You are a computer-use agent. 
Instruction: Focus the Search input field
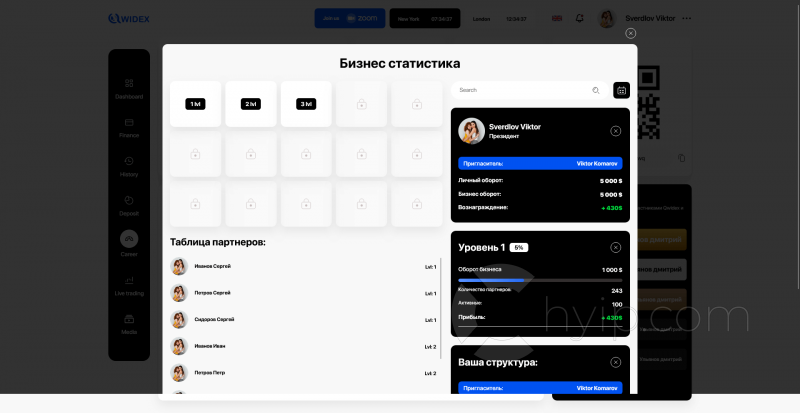point(530,90)
